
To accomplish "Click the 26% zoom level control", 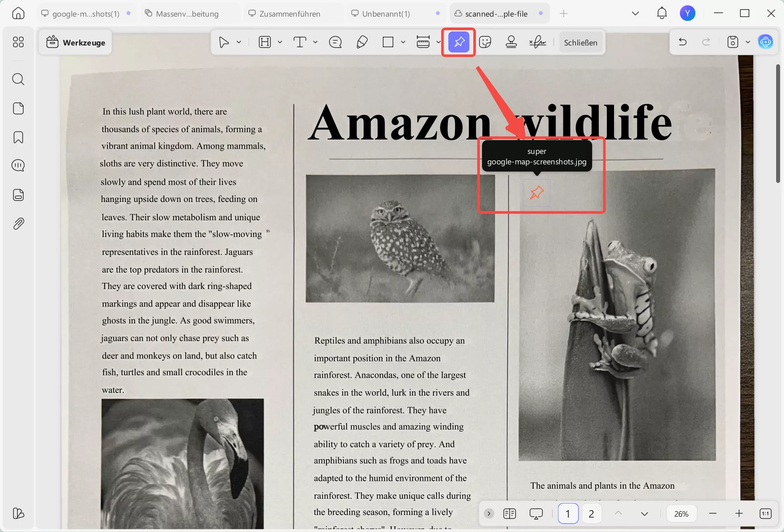I will pos(680,514).
